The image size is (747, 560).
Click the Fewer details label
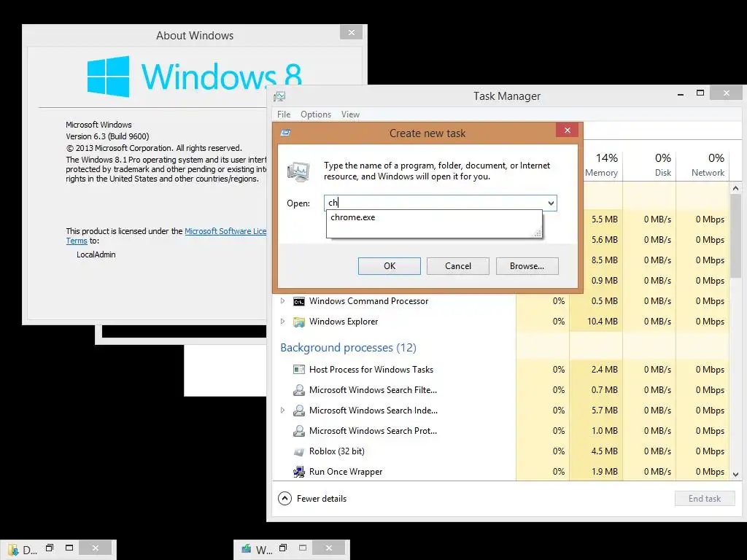[322, 499]
